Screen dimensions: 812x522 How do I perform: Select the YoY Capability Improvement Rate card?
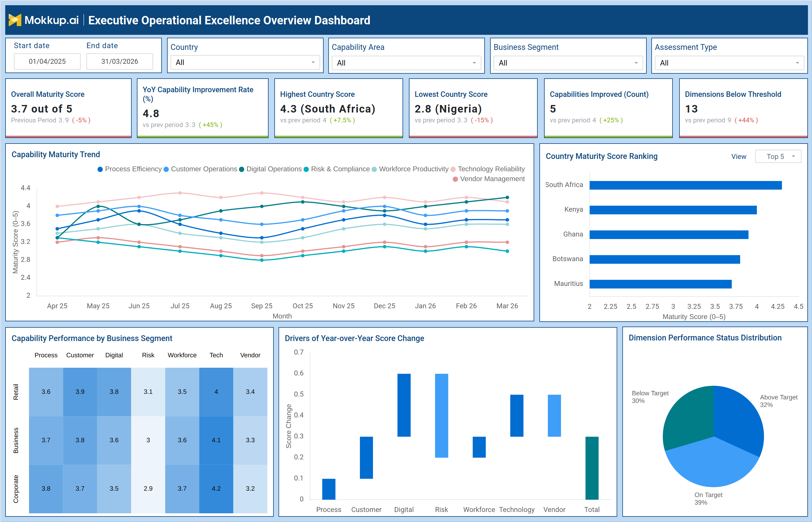203,108
